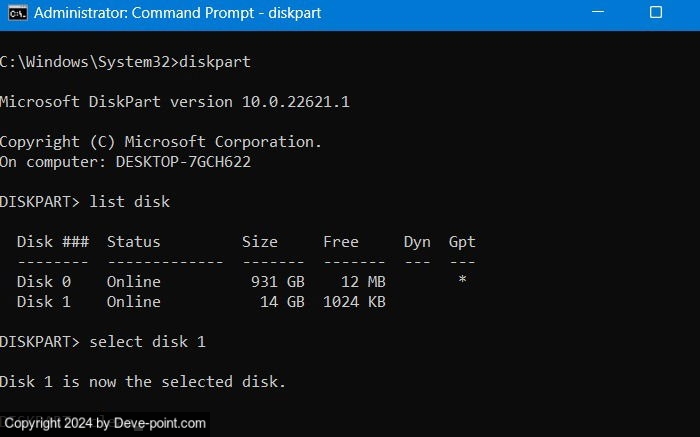Click the "Status" column header
Image resolution: width=700 pixels, height=437 pixels.
point(134,242)
